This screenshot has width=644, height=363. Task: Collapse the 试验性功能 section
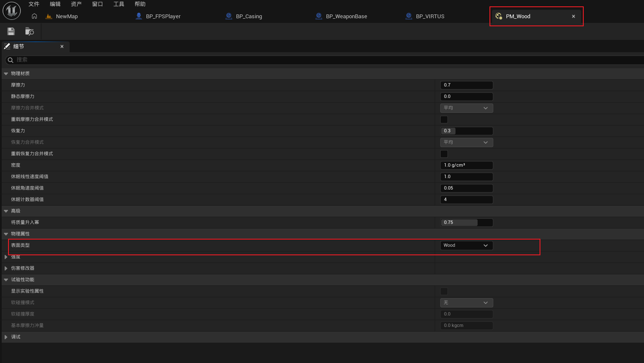(6, 280)
